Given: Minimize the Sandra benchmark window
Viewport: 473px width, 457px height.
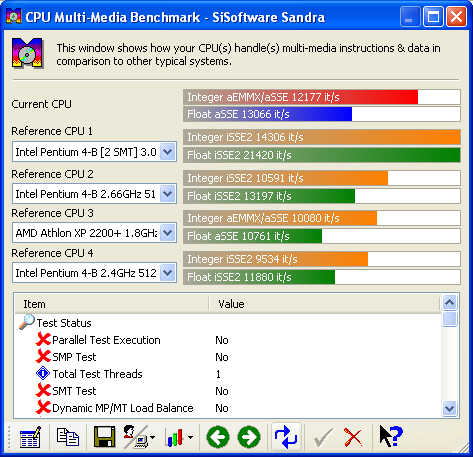Looking at the screenshot, I should 410,17.
